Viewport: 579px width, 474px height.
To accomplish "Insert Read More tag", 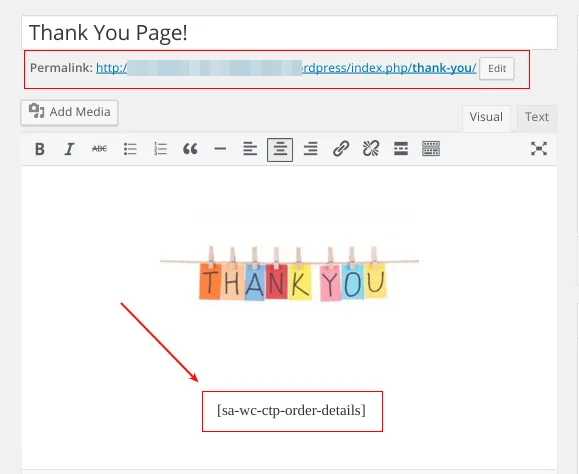I will tap(401, 149).
